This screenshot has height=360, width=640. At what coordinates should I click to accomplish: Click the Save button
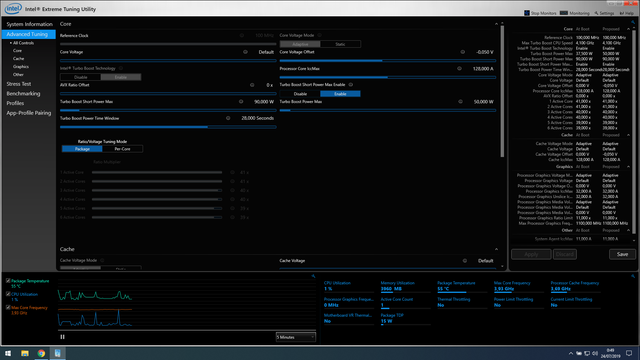coord(622,254)
